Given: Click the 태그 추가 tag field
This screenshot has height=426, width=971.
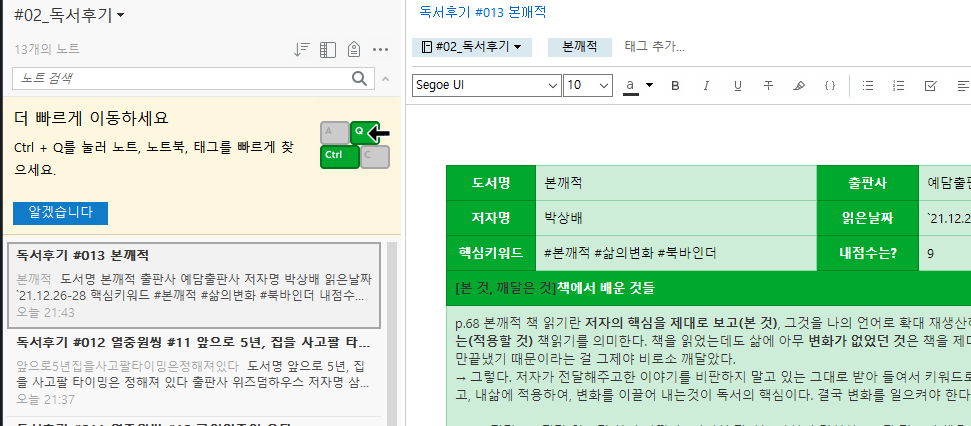Looking at the screenshot, I should point(655,47).
